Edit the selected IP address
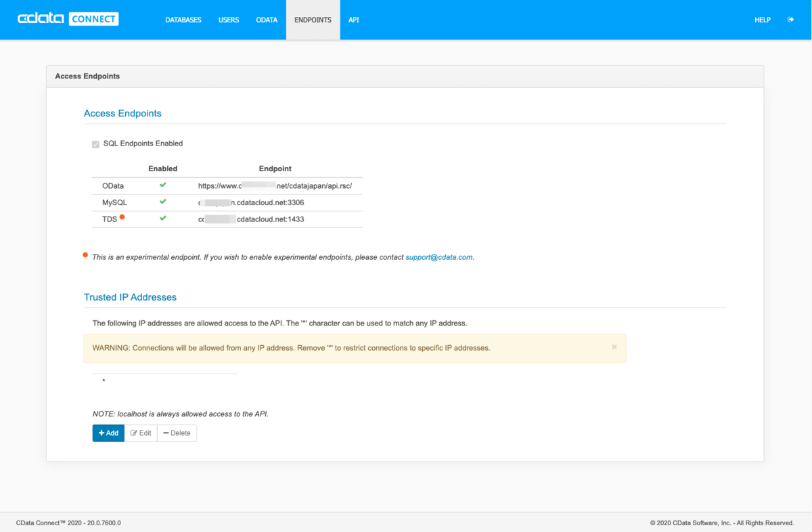Viewport: 812px width, 532px height. pos(141,433)
